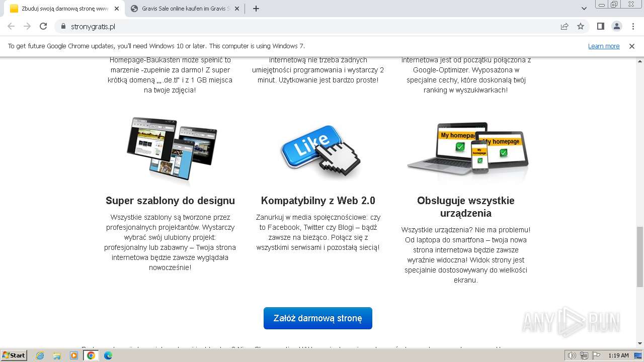Open a new tab

pyautogui.click(x=256, y=9)
